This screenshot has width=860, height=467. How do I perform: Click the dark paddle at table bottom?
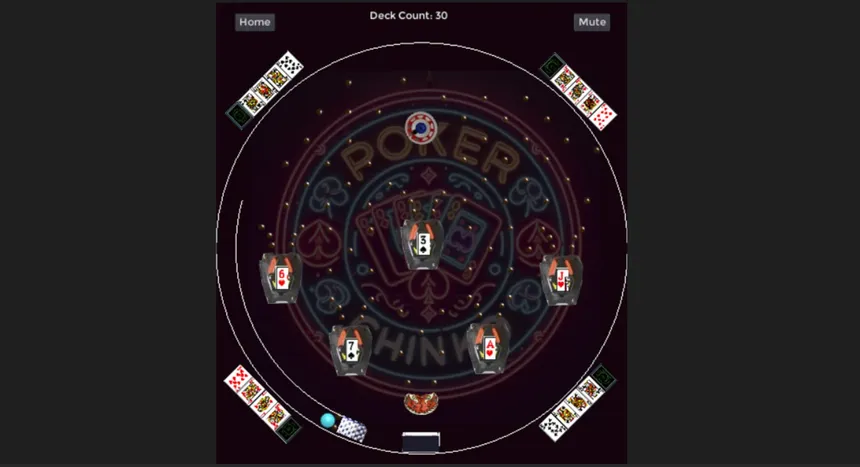coord(421,442)
